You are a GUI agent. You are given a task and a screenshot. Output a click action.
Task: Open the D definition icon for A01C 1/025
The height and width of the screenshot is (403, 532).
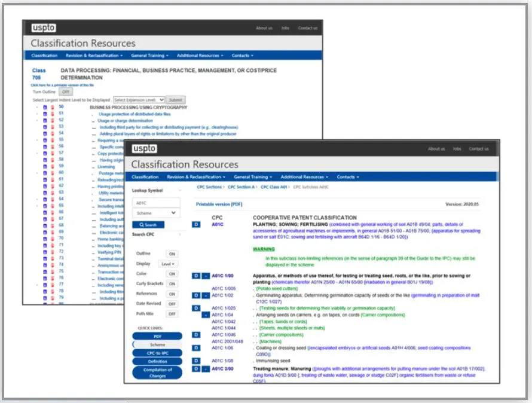(196, 309)
